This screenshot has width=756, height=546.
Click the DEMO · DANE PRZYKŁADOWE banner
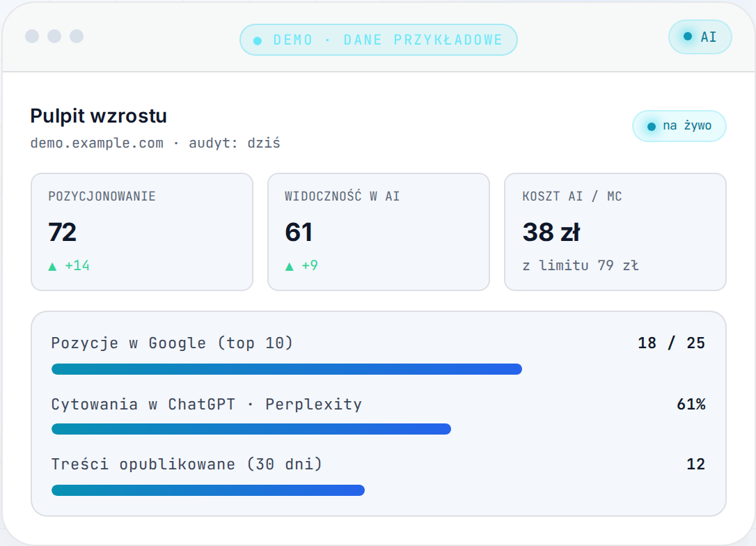379,40
